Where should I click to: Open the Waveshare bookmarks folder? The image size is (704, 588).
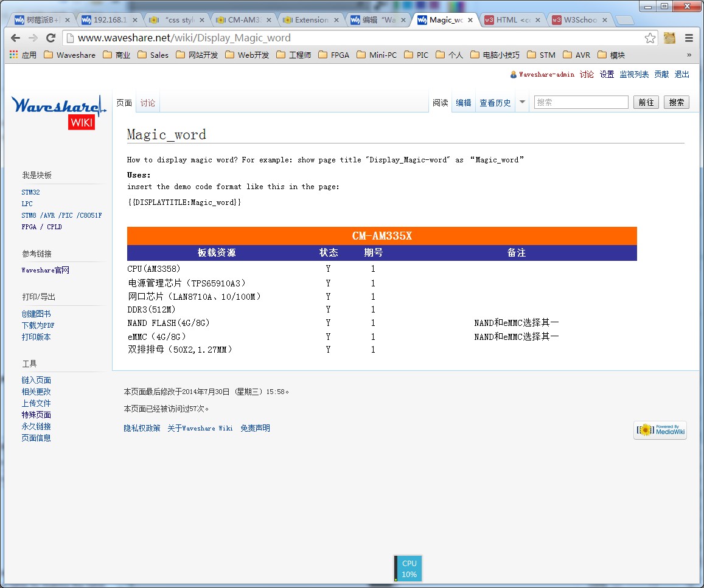click(x=70, y=55)
